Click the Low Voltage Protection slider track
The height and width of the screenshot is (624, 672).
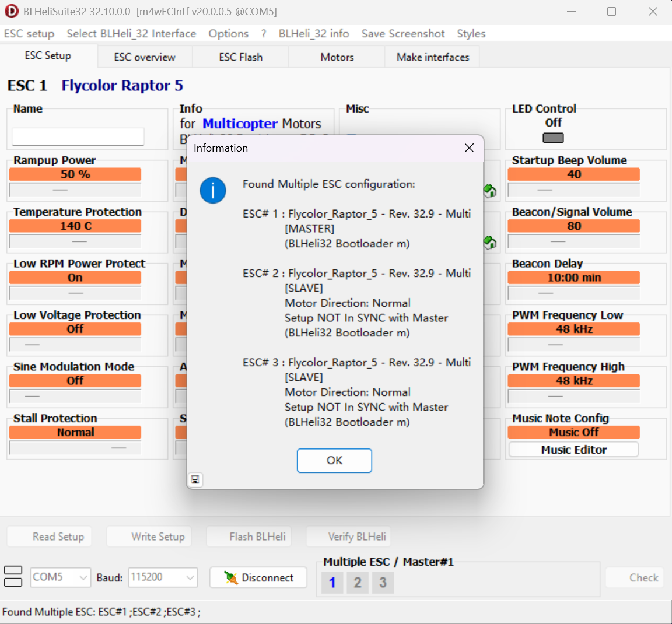click(75, 345)
